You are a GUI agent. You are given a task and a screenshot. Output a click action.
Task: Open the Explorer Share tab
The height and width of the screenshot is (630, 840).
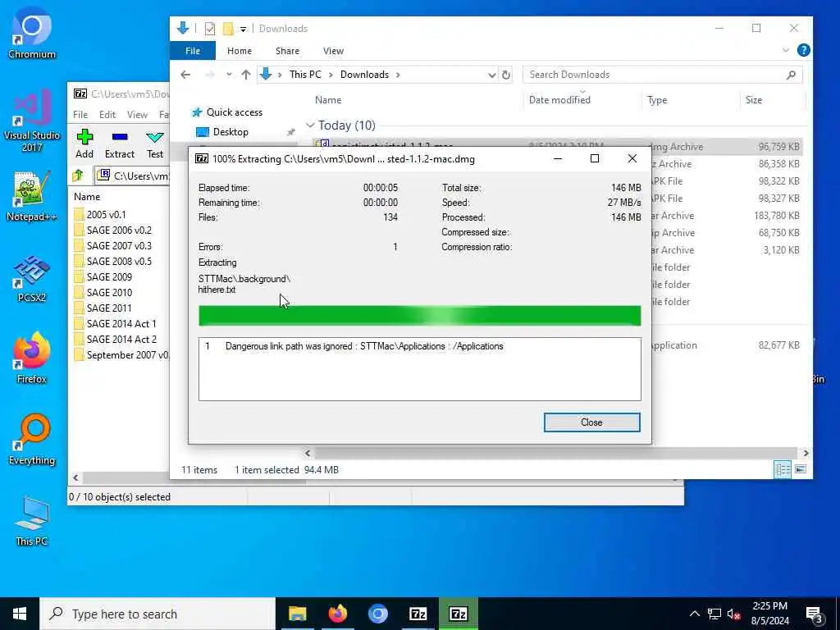287,51
